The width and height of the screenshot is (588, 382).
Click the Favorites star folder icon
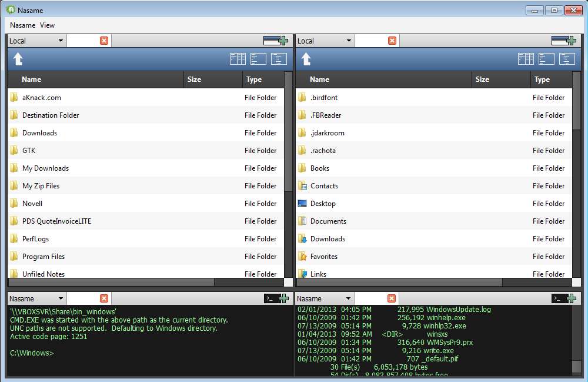point(302,256)
